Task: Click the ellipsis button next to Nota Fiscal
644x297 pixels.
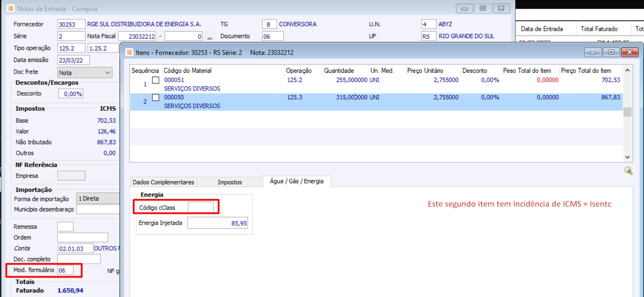Action: [x=209, y=36]
